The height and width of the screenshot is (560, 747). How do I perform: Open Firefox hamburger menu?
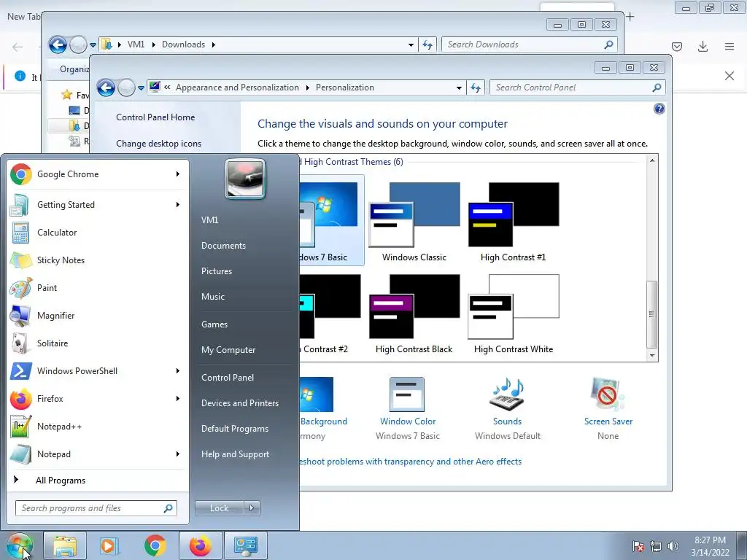[x=729, y=46]
